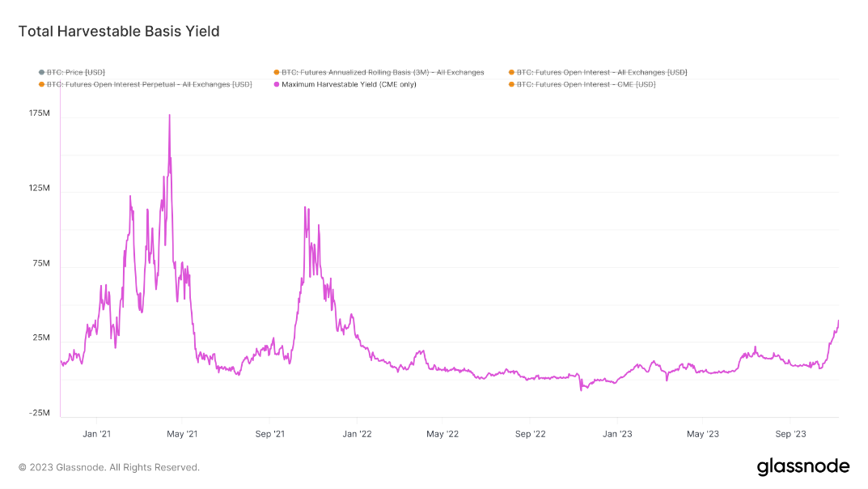This screenshot has height=489, width=868.
Task: Click the Jan '22 x-axis label
Action: pos(357,434)
